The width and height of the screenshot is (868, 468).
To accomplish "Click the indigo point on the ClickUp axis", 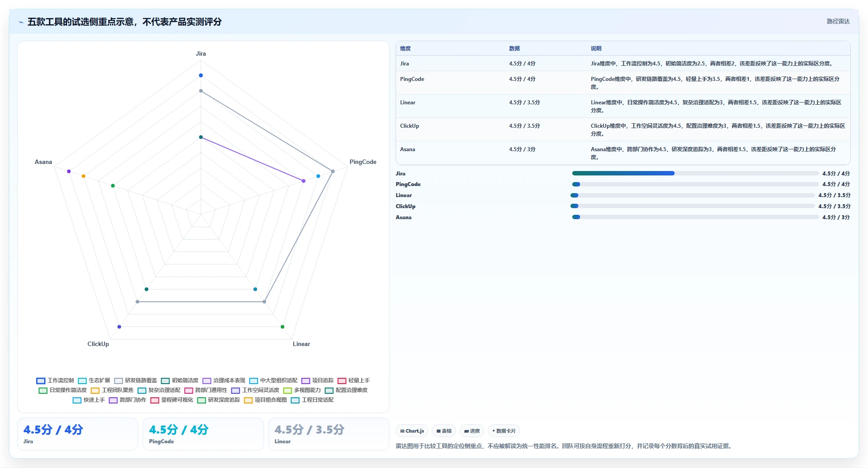I will coord(119,327).
